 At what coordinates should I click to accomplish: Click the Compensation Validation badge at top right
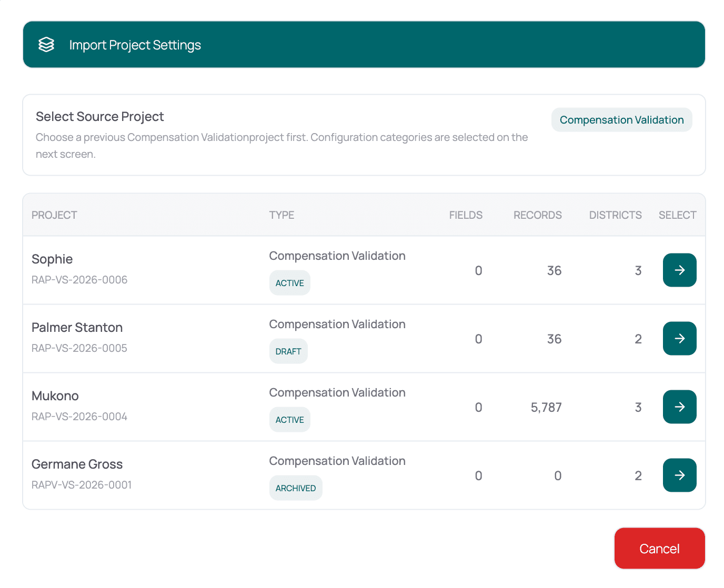click(621, 120)
